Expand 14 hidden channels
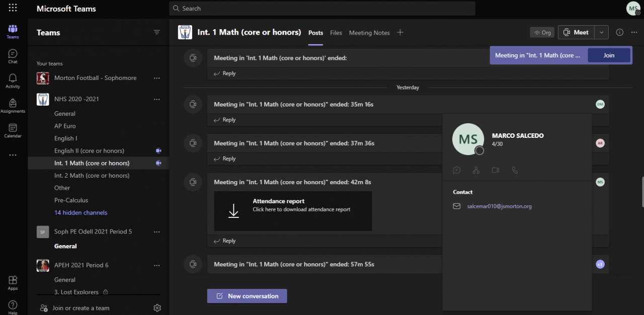644x315 pixels. (x=80, y=213)
